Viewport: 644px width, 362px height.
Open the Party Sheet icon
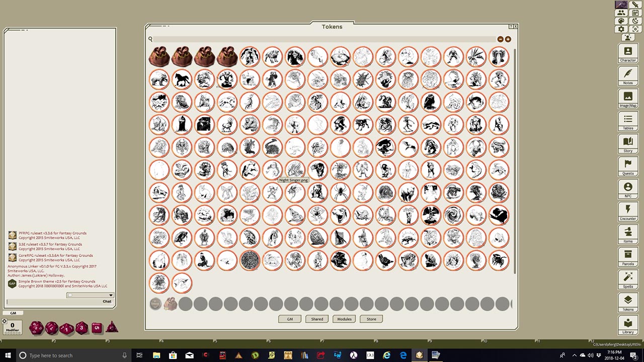pyautogui.click(x=621, y=13)
